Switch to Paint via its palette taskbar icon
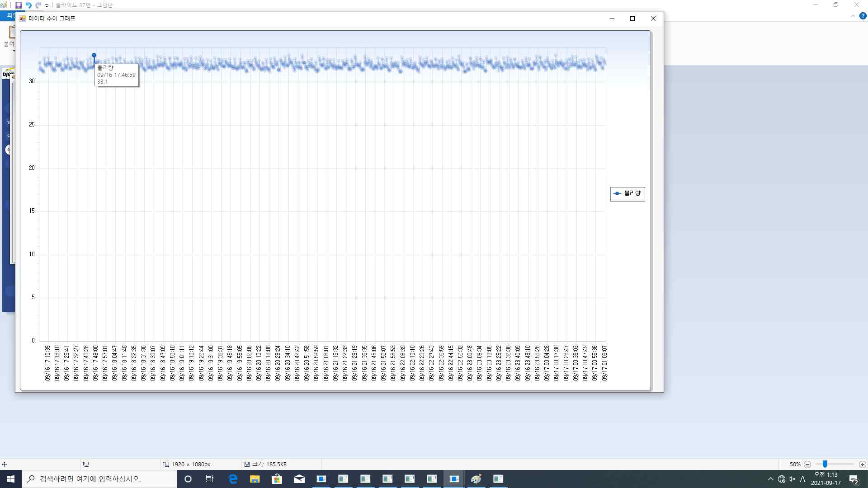This screenshot has width=868, height=488. coord(476,479)
